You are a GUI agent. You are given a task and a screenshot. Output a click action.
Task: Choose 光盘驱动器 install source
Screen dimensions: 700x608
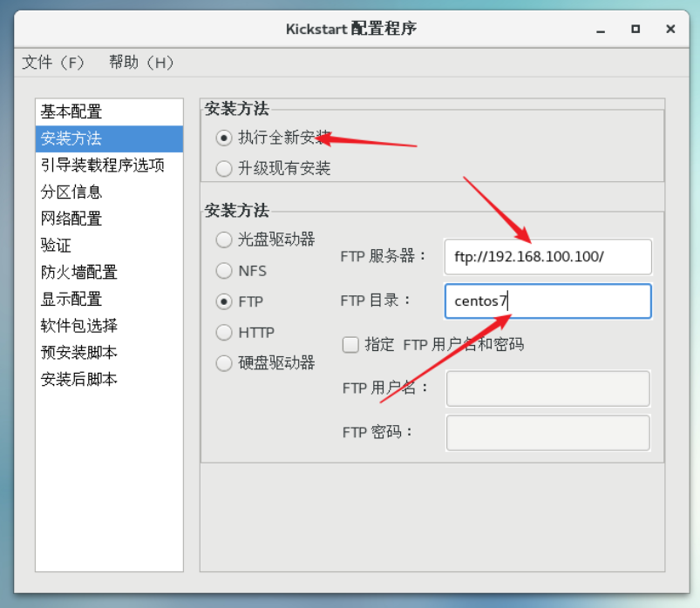(224, 240)
